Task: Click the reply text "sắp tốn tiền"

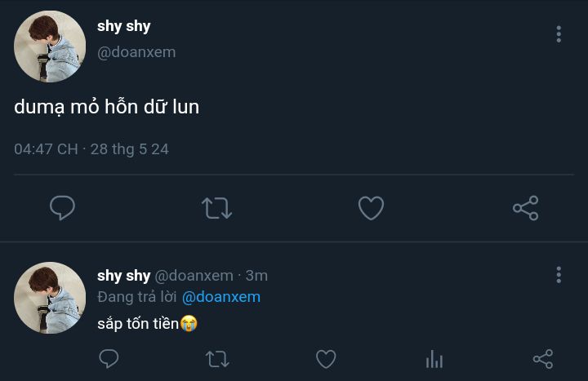Action: pos(138,323)
